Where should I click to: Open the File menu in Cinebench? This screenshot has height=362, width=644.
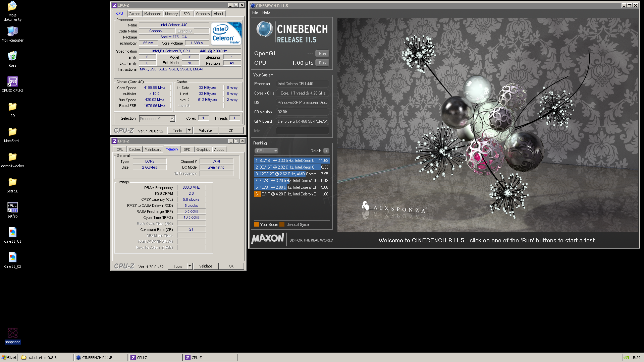(255, 12)
